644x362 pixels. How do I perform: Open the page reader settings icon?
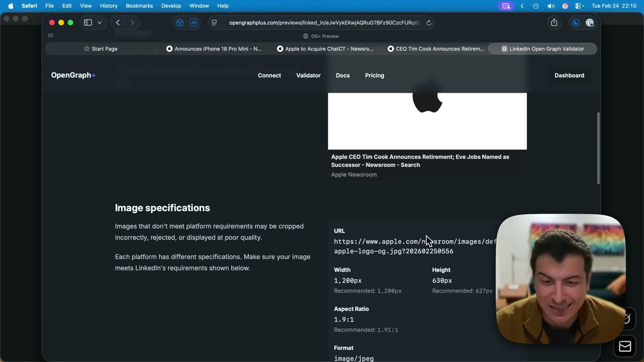click(x=214, y=23)
